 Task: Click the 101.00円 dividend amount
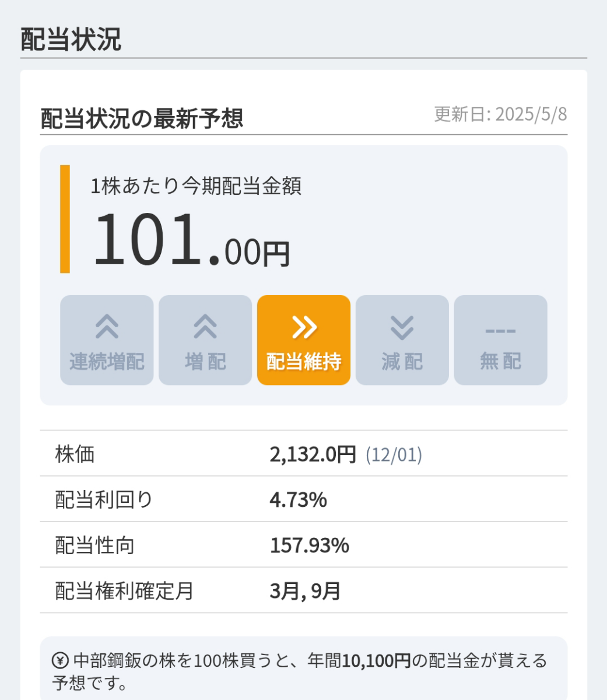point(191,240)
